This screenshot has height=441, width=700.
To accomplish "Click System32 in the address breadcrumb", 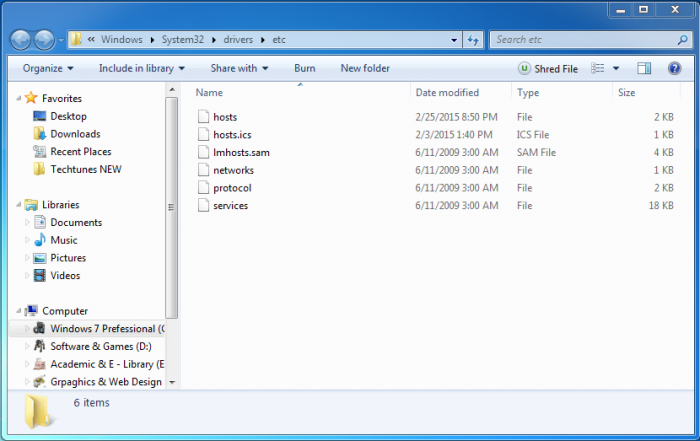I will point(183,40).
